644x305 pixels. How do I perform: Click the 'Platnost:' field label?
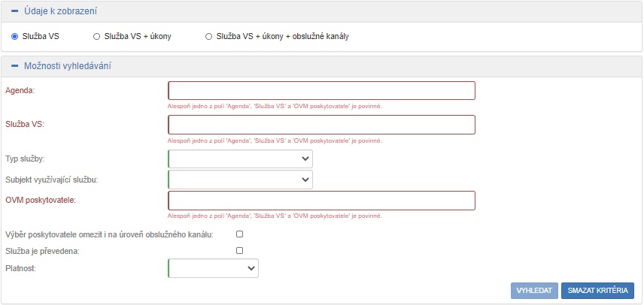[x=21, y=267]
